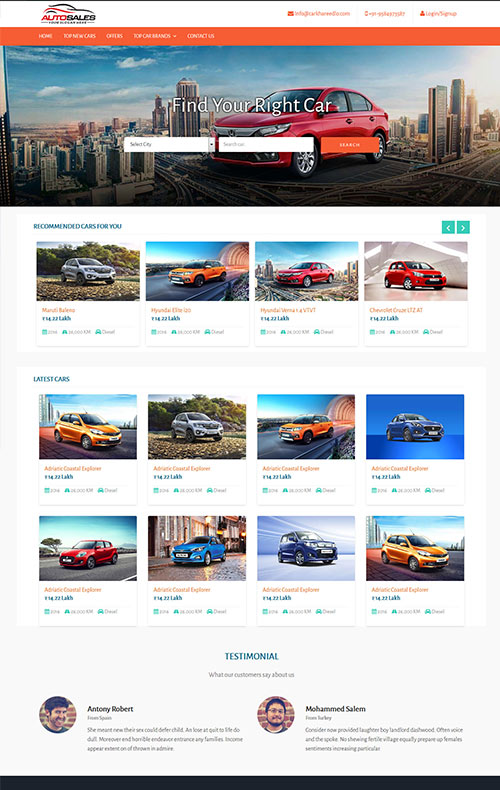
Task: Click the envelope email icon in header
Action: tap(290, 14)
